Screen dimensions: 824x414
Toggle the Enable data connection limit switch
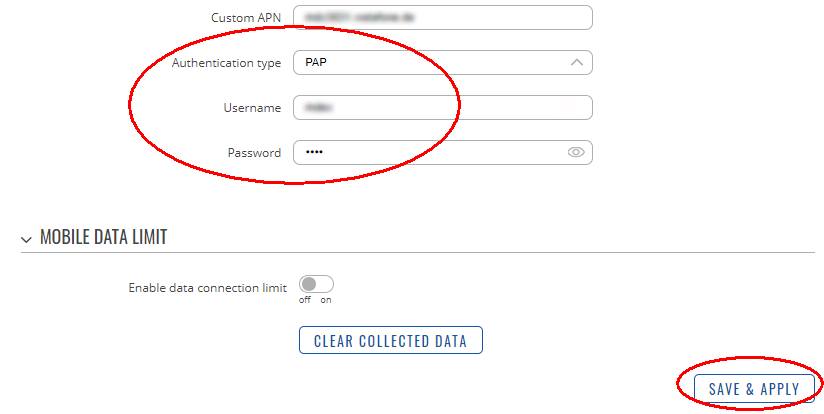click(x=316, y=284)
